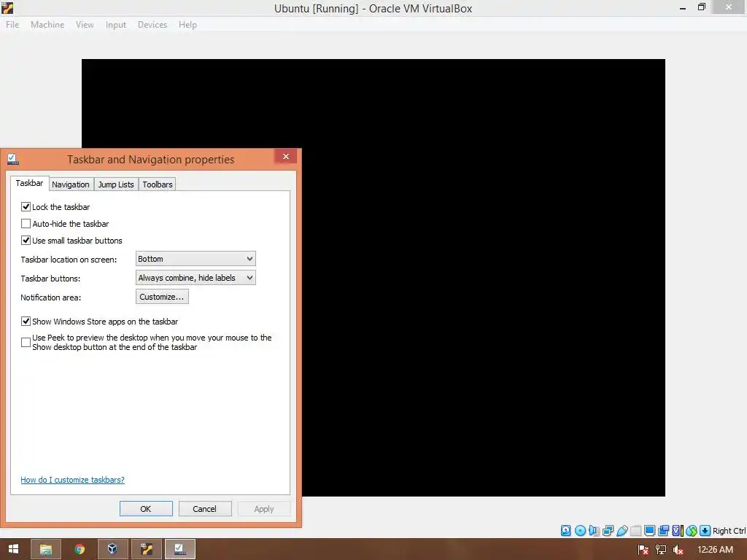Click the CPU virtualization V icon in status bar
Screen dimensions: 747x560
pos(678,531)
